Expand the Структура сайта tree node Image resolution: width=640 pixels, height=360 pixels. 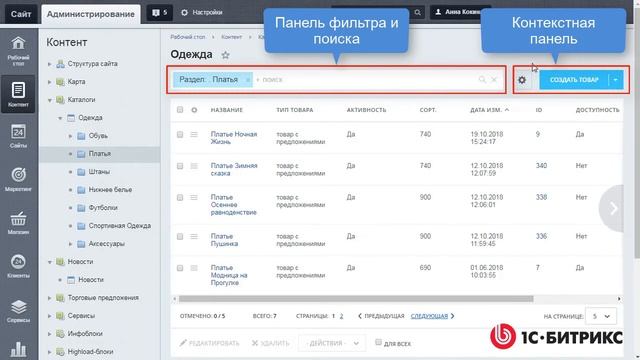click(x=50, y=64)
